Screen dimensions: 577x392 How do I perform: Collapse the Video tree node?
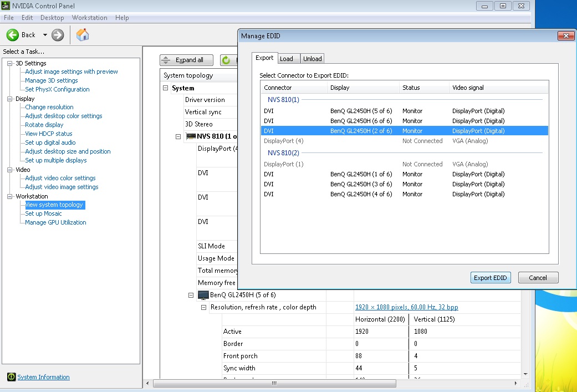click(10, 170)
